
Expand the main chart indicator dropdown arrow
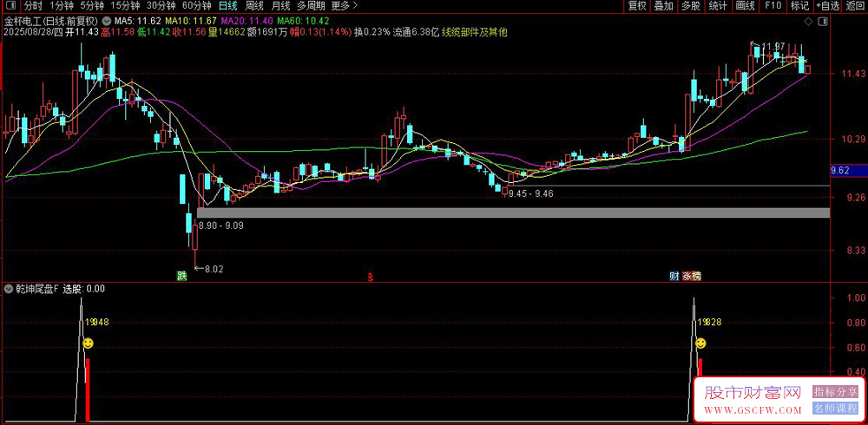(x=106, y=21)
